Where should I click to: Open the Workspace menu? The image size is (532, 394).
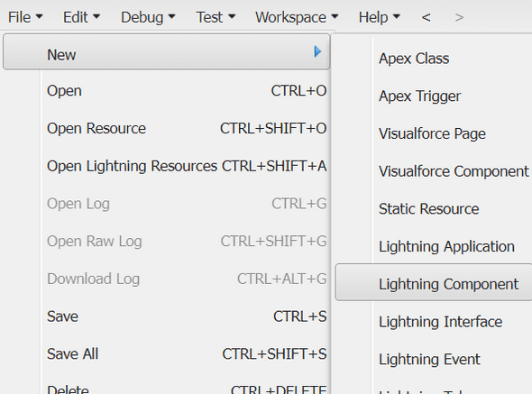(x=297, y=17)
